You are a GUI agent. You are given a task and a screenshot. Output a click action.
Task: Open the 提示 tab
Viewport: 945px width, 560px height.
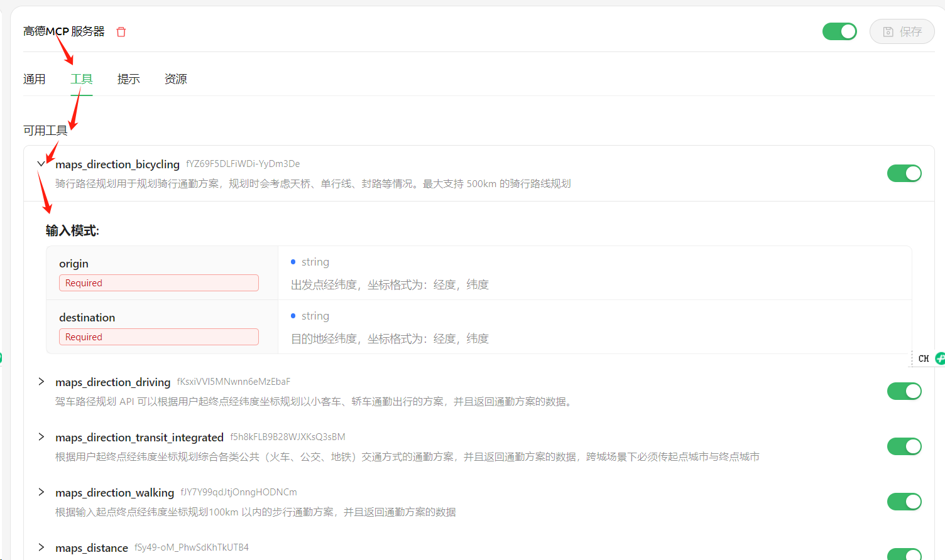pyautogui.click(x=128, y=79)
